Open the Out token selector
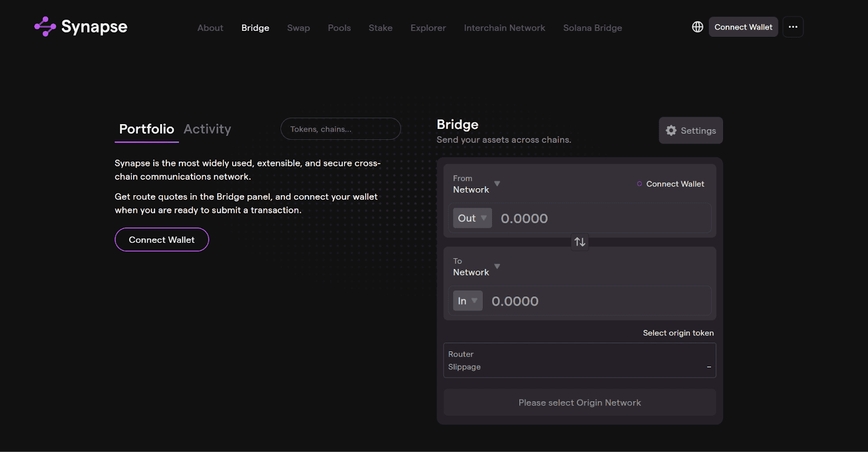This screenshot has width=868, height=452. coord(473,218)
